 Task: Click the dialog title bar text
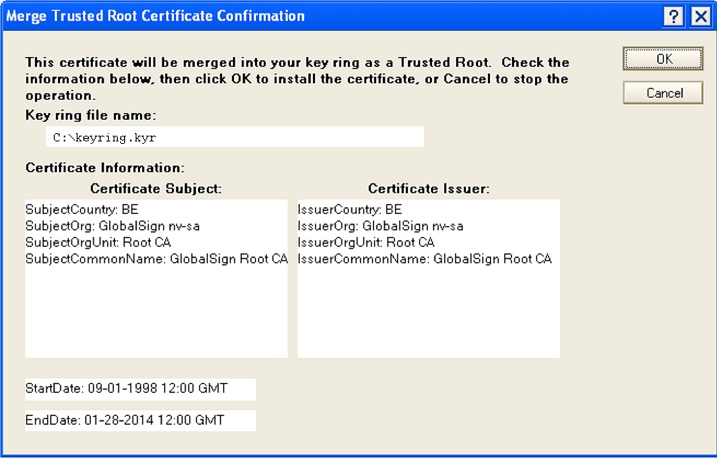tap(155, 16)
